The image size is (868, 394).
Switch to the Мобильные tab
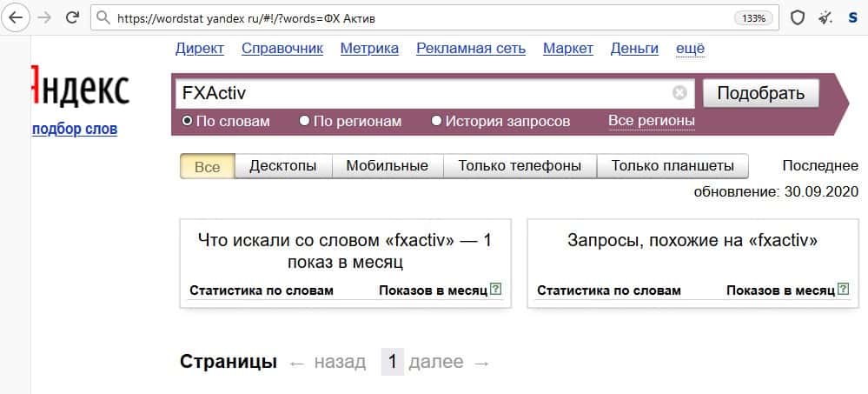tap(388, 166)
